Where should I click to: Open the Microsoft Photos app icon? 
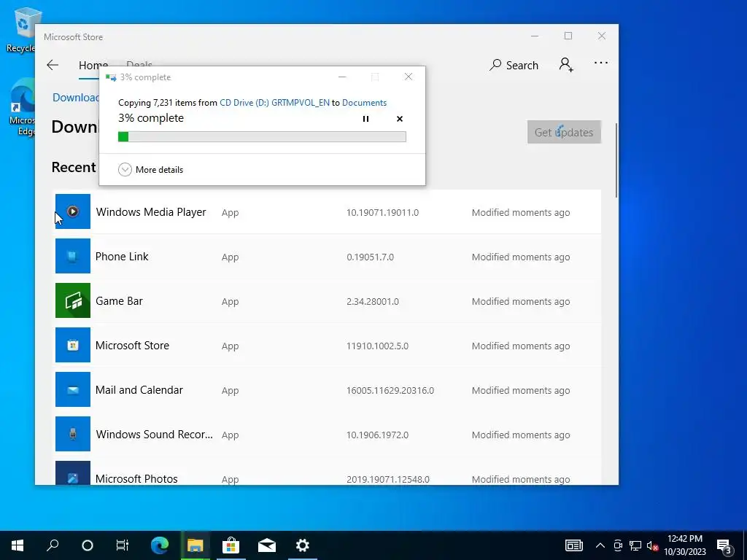click(73, 472)
